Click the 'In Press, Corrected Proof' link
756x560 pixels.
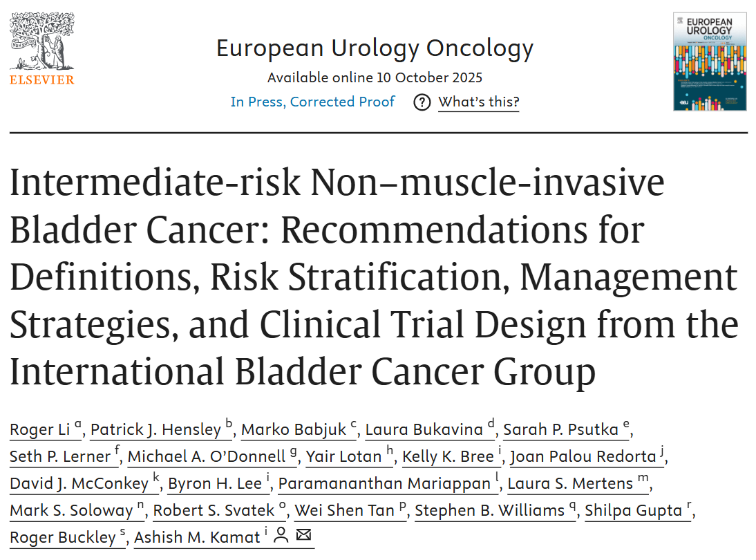(x=312, y=102)
